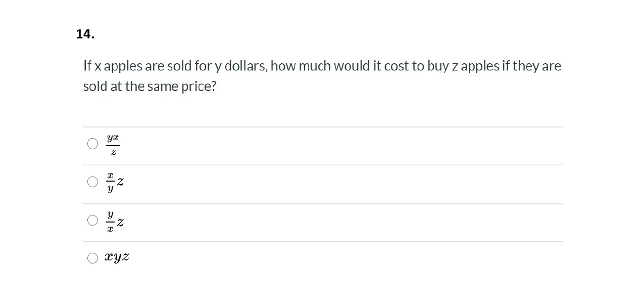The height and width of the screenshot is (308, 644).
Task: Pick the y over x times z radio button
Action: (x=92, y=221)
